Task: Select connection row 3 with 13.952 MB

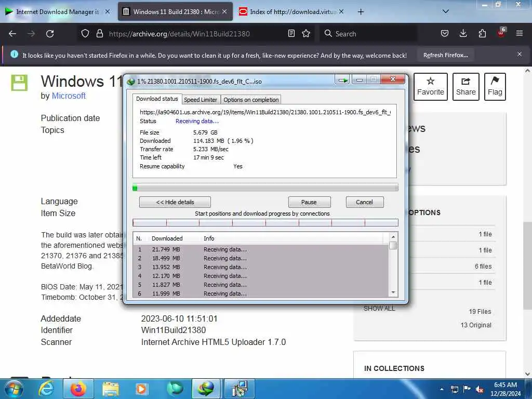Action: 261,267
